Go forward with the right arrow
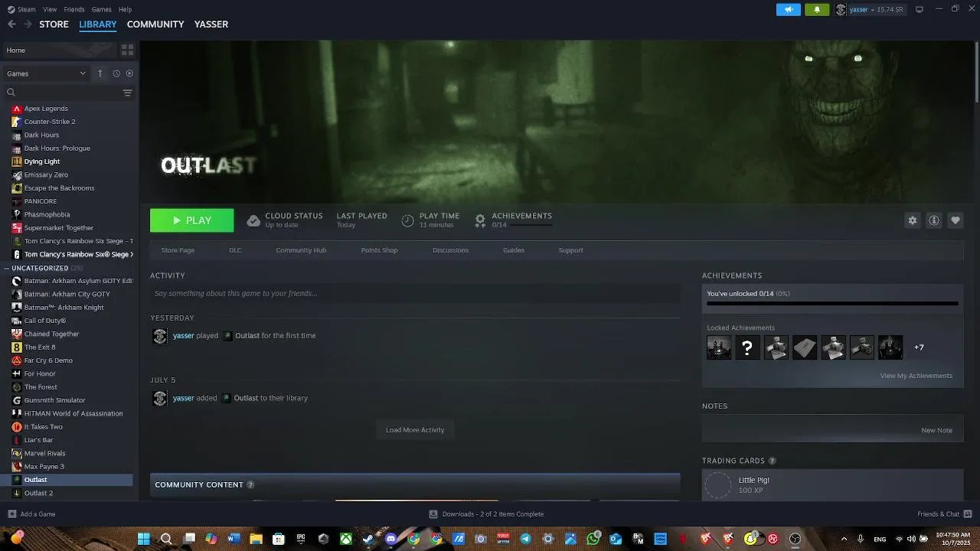Image resolution: width=980 pixels, height=551 pixels. (28, 24)
